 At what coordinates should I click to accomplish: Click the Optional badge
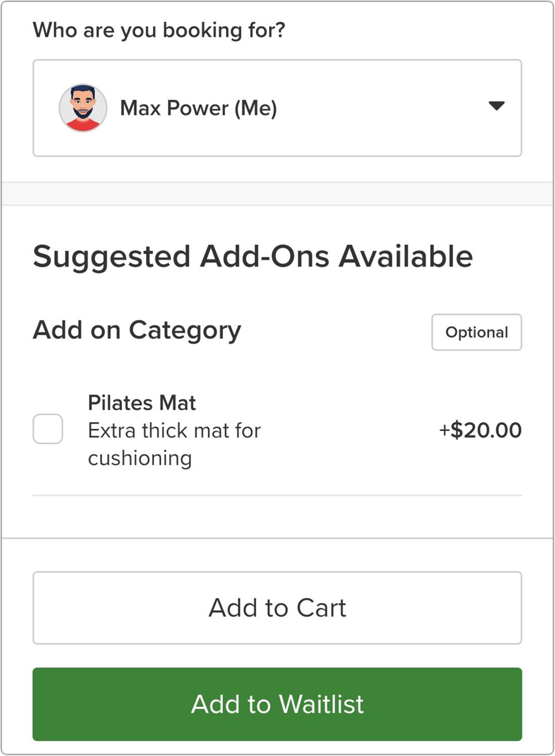[x=477, y=332]
